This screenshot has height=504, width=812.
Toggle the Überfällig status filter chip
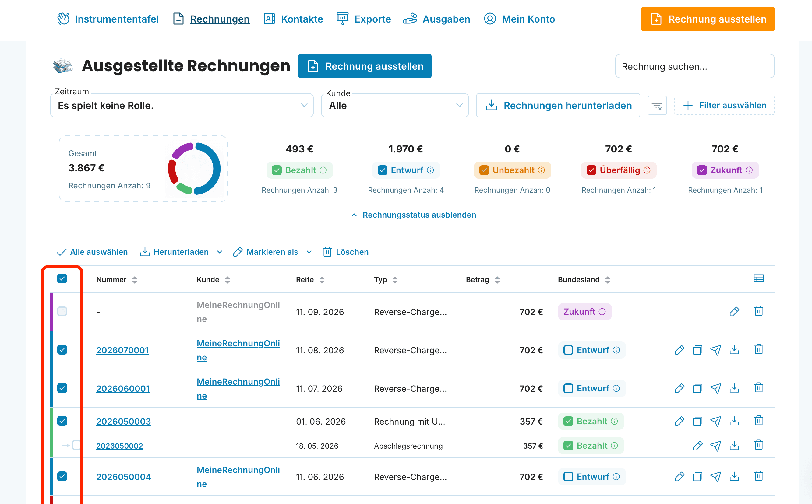(x=619, y=170)
